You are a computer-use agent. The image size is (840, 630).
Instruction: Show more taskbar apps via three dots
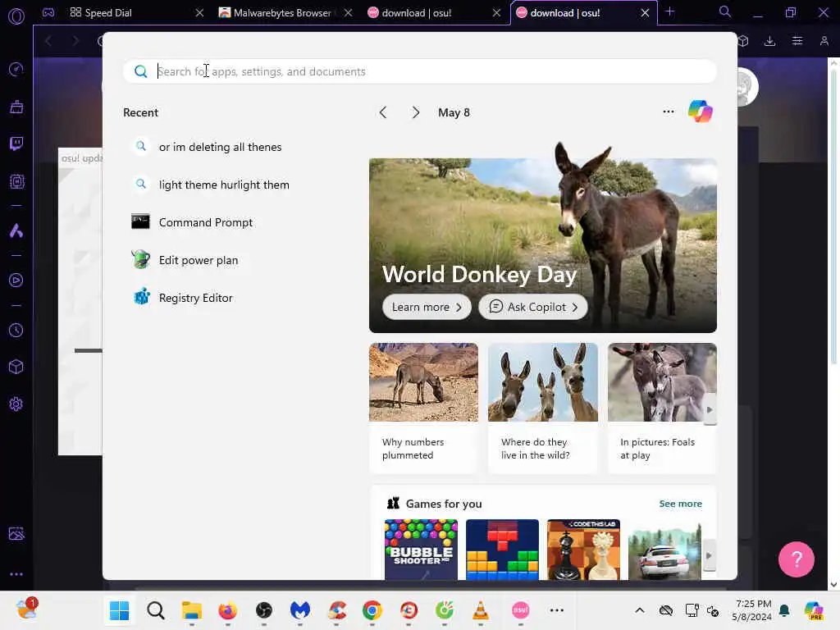(557, 610)
